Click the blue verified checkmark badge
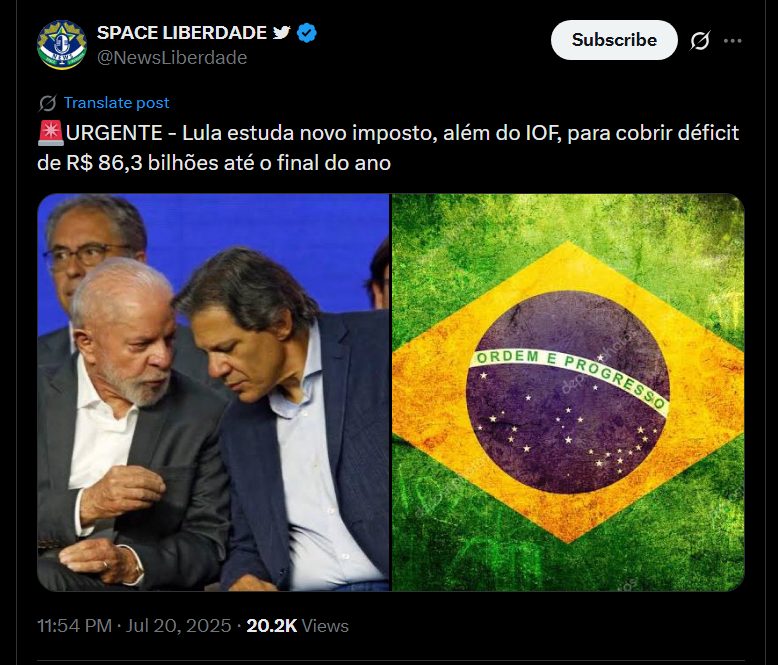The image size is (778, 665). (x=307, y=33)
